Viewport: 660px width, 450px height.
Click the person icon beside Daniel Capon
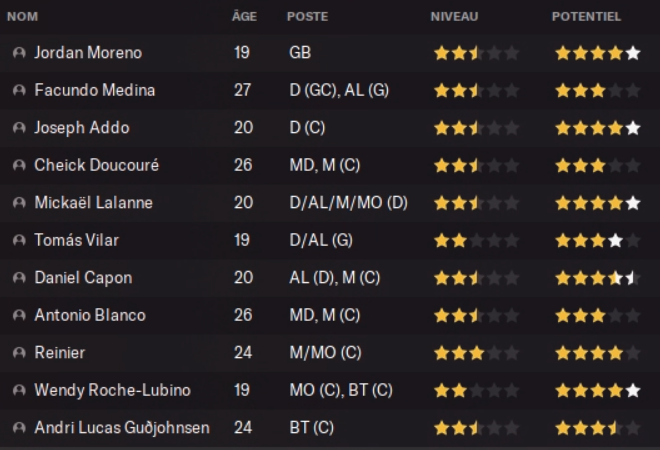point(19,278)
